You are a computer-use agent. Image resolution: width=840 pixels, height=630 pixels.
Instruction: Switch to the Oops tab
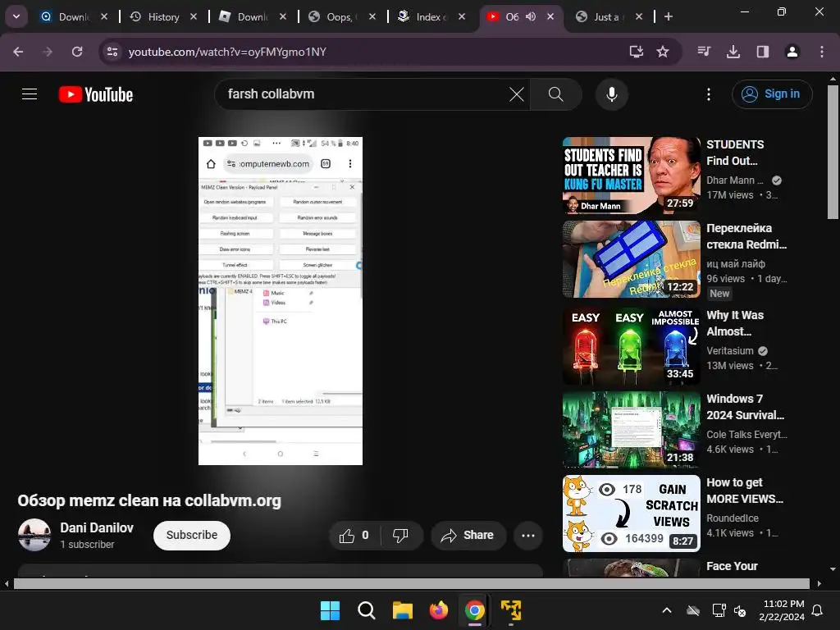click(340, 17)
